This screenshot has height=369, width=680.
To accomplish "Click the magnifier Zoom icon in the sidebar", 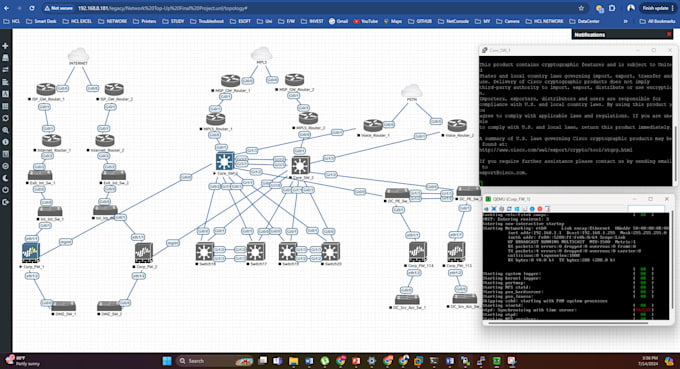I will [x=5, y=130].
